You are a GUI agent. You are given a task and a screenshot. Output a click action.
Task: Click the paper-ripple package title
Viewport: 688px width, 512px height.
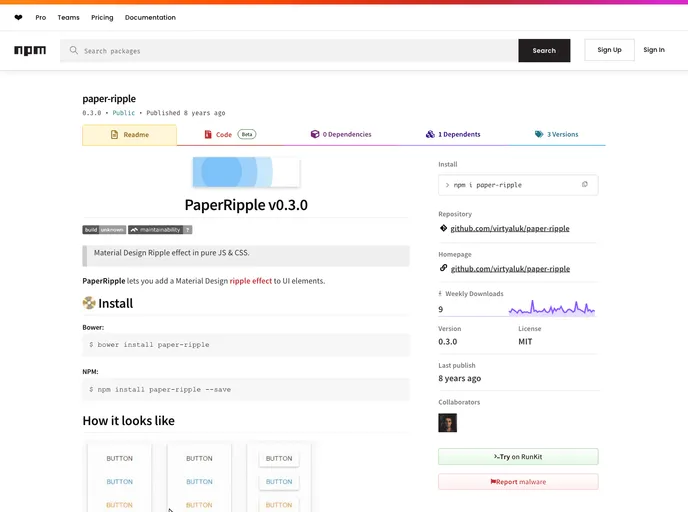tap(109, 99)
